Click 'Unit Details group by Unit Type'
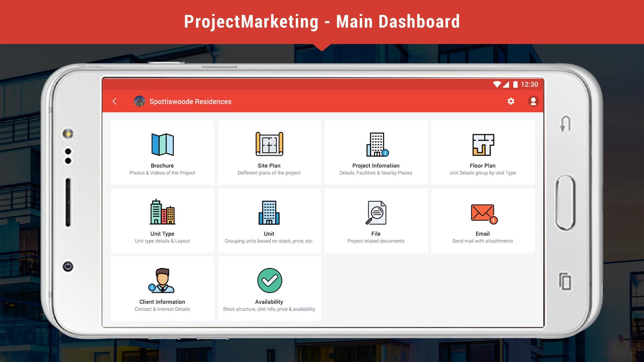This screenshot has height=362, width=644. pyautogui.click(x=482, y=173)
